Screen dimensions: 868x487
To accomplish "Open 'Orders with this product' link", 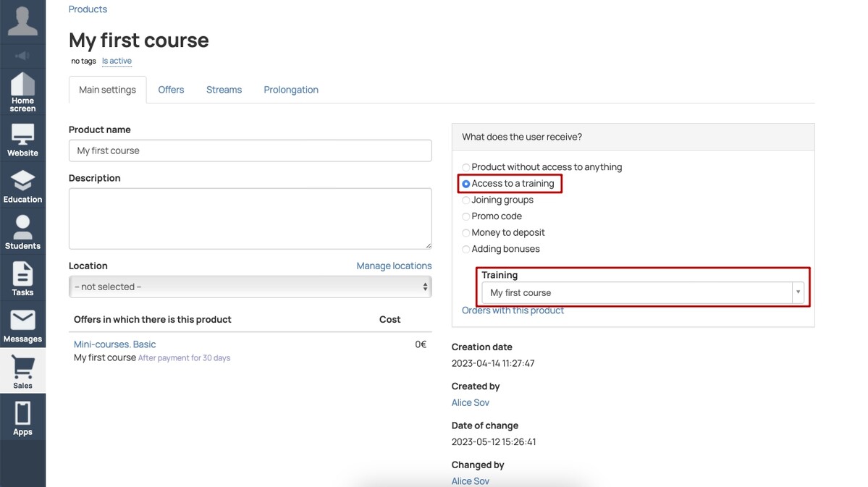I will point(513,310).
